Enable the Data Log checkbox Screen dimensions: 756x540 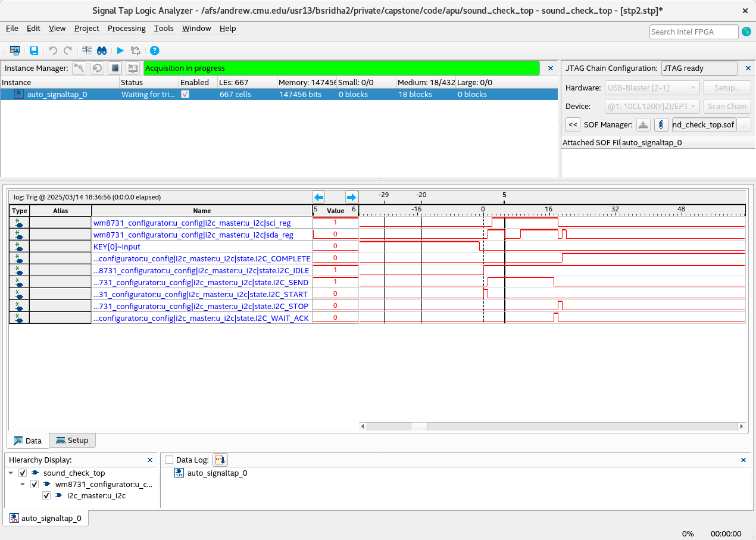[169, 460]
